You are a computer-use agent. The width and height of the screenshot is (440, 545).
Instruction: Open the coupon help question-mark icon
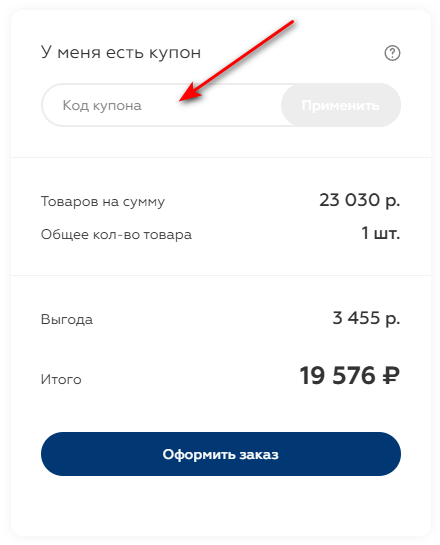click(x=392, y=53)
